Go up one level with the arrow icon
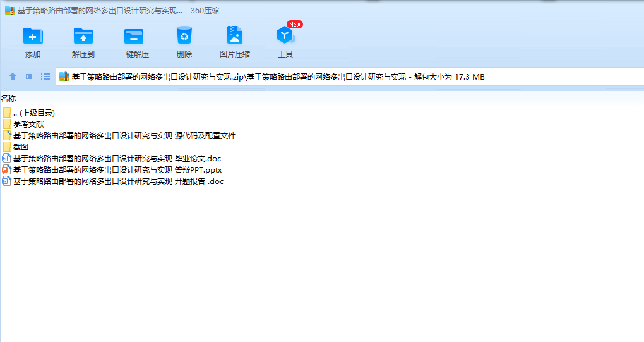Image resolution: width=644 pixels, height=342 pixels. tap(13, 76)
